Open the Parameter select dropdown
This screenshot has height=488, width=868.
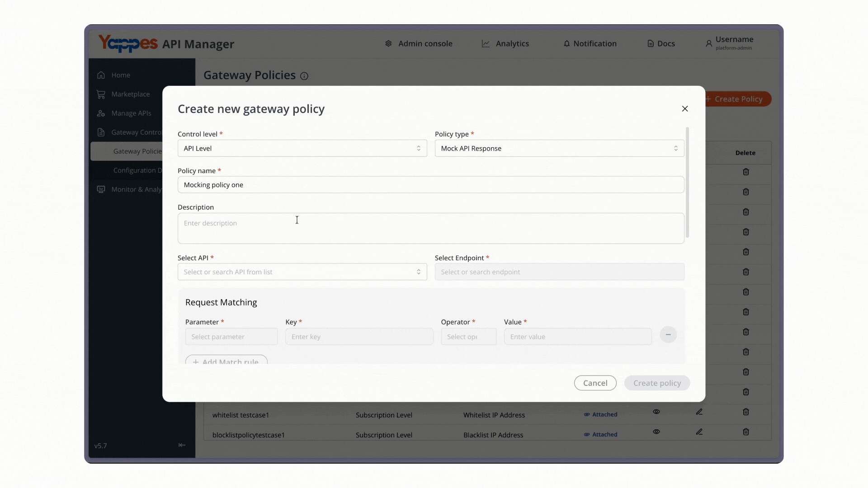point(231,337)
